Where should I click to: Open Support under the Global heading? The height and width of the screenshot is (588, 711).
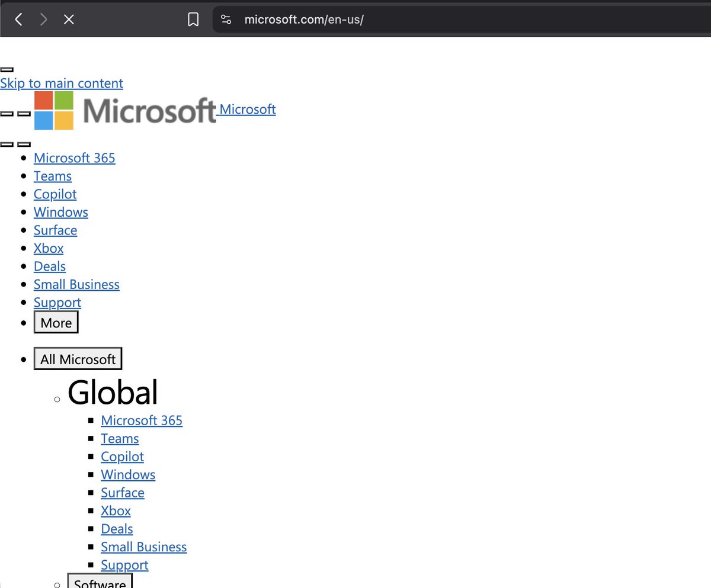coord(124,565)
